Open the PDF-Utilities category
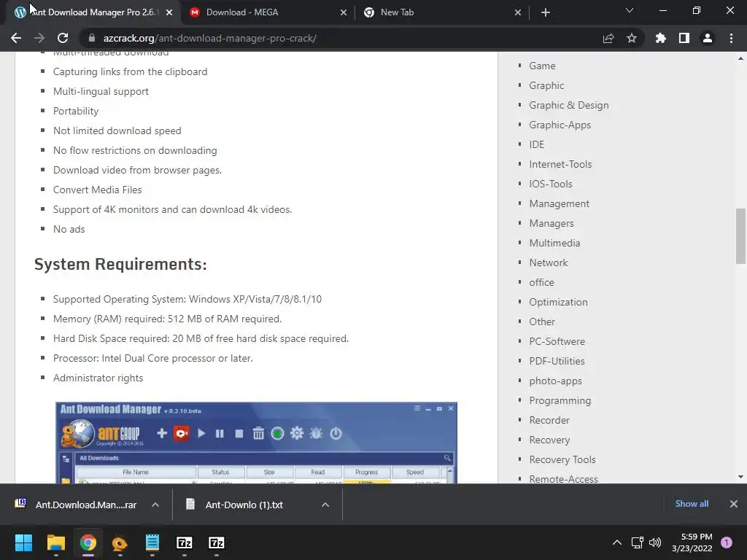This screenshot has height=560, width=747. (557, 361)
